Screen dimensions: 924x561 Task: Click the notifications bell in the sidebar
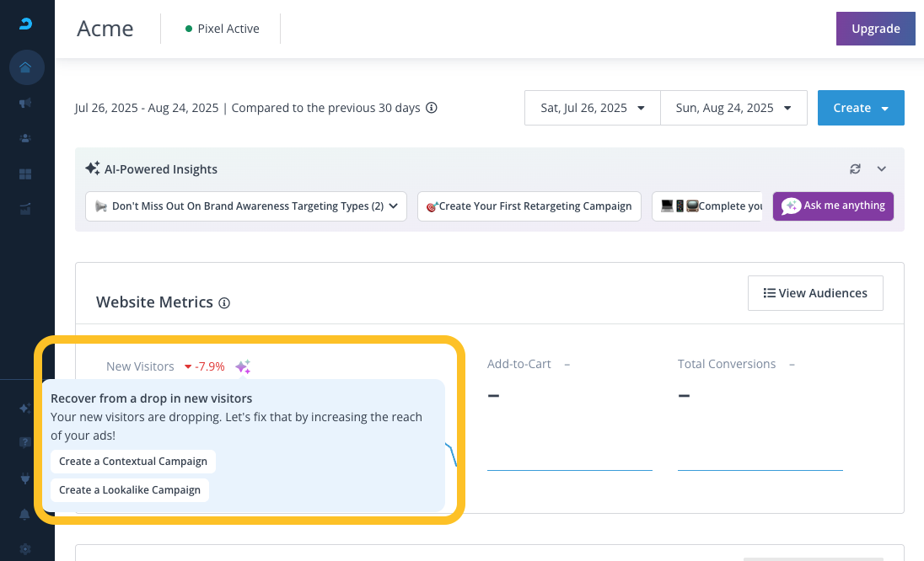(x=26, y=513)
